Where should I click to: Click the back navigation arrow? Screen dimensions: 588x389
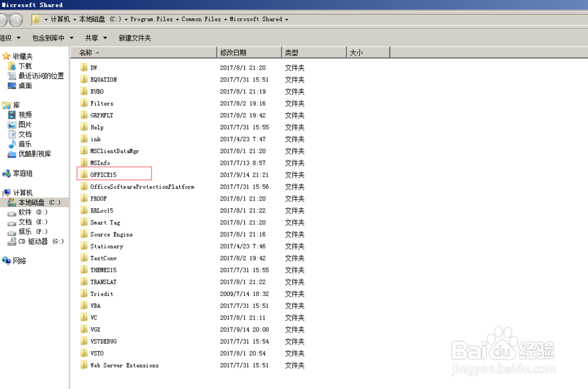(x=5, y=19)
